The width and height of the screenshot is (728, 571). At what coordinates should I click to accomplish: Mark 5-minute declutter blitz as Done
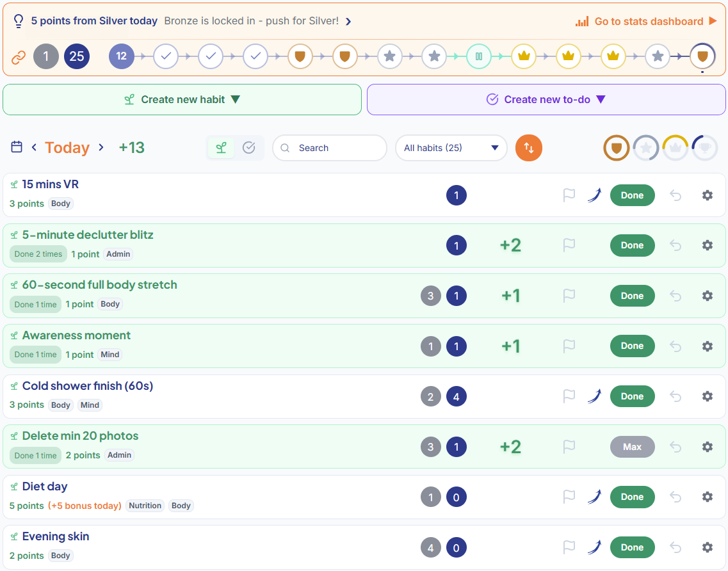point(633,245)
